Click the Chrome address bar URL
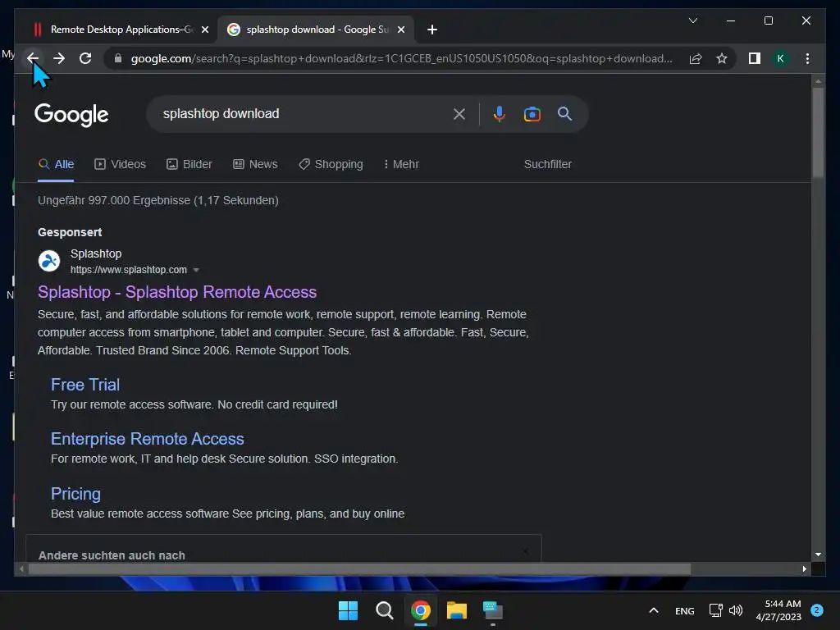 tap(401, 58)
